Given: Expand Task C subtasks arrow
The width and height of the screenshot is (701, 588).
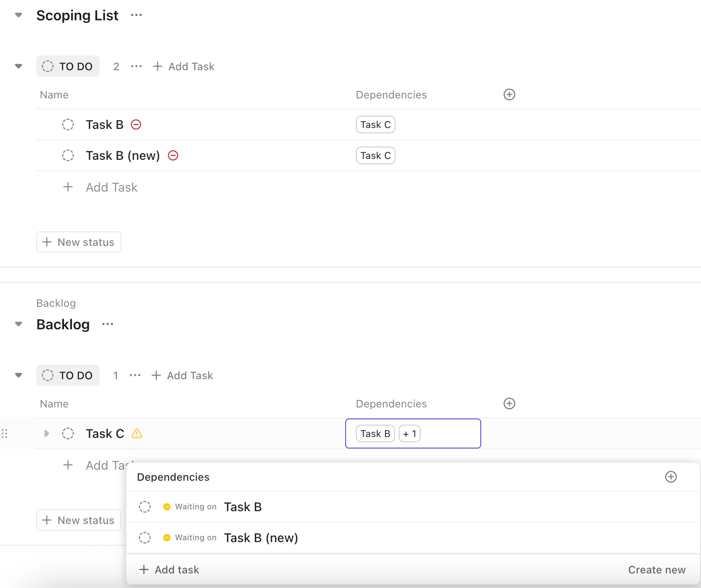Looking at the screenshot, I should 46,433.
